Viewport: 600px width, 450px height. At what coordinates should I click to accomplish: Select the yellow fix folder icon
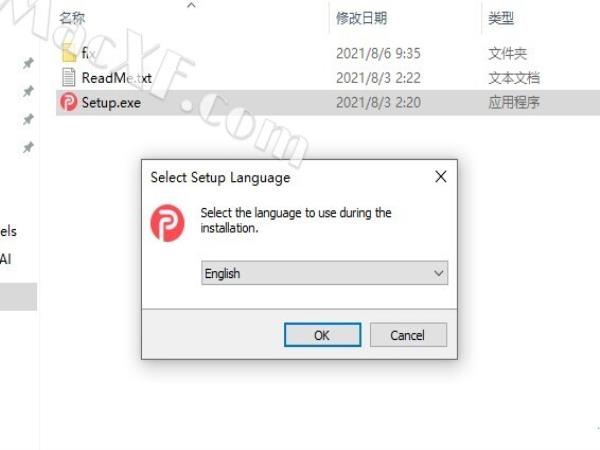tap(69, 52)
